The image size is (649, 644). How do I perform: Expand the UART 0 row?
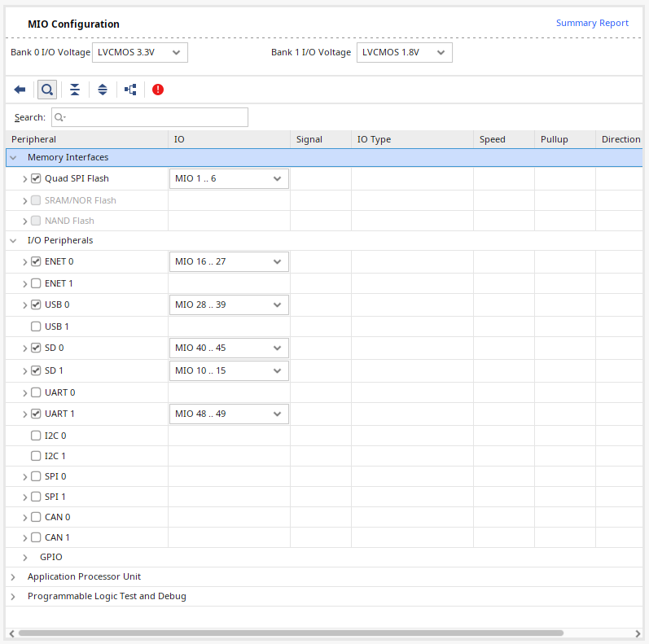click(24, 392)
